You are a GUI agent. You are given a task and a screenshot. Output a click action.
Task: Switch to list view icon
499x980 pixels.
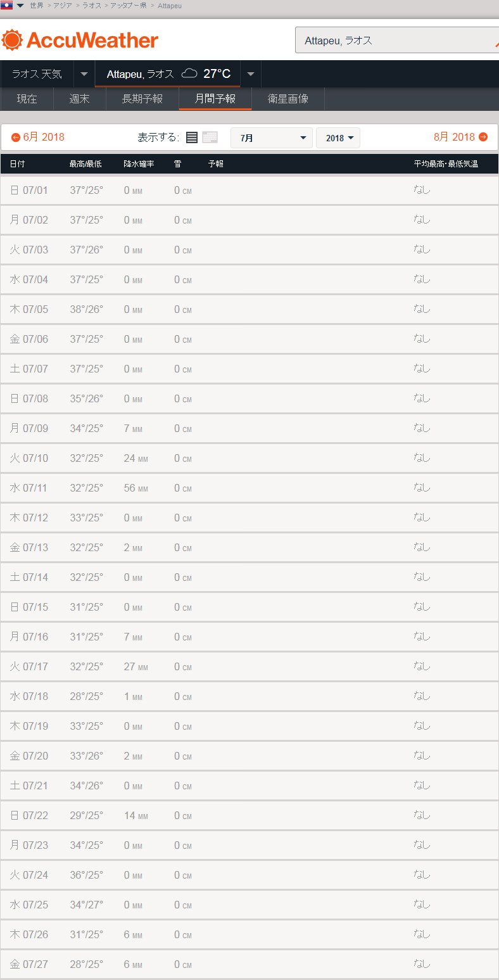[192, 137]
